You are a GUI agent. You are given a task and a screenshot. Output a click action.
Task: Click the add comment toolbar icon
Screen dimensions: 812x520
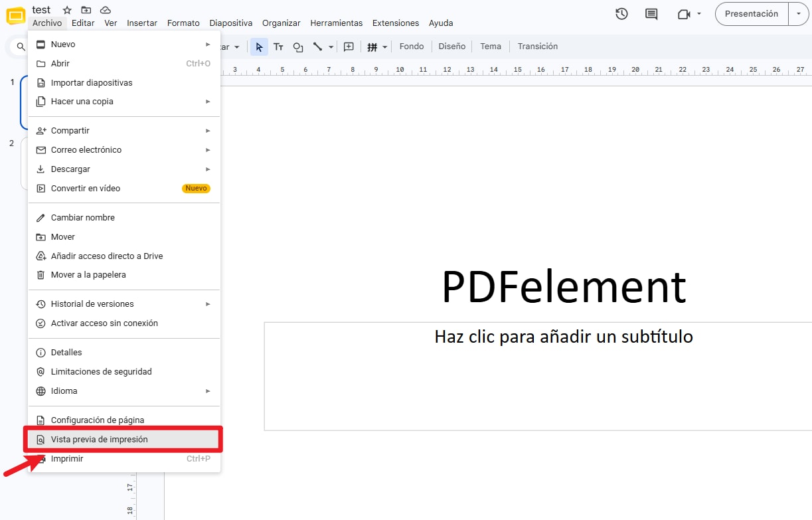(349, 46)
